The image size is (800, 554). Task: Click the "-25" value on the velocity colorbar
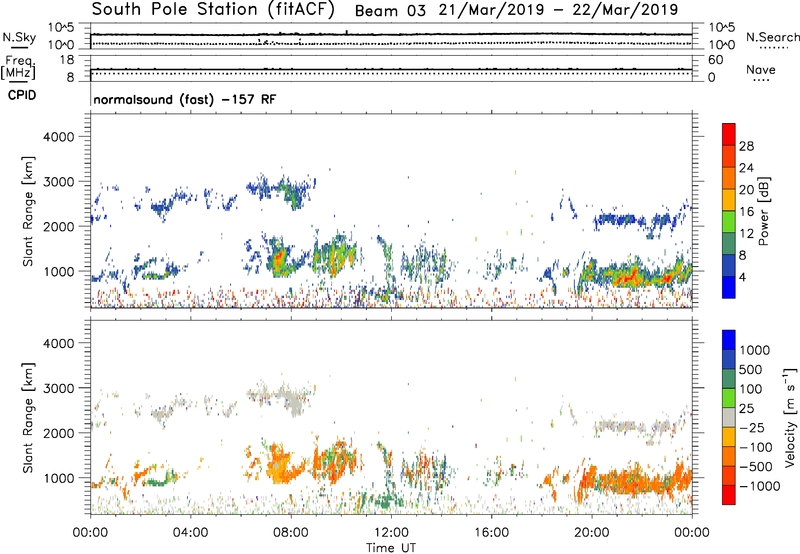752,428
